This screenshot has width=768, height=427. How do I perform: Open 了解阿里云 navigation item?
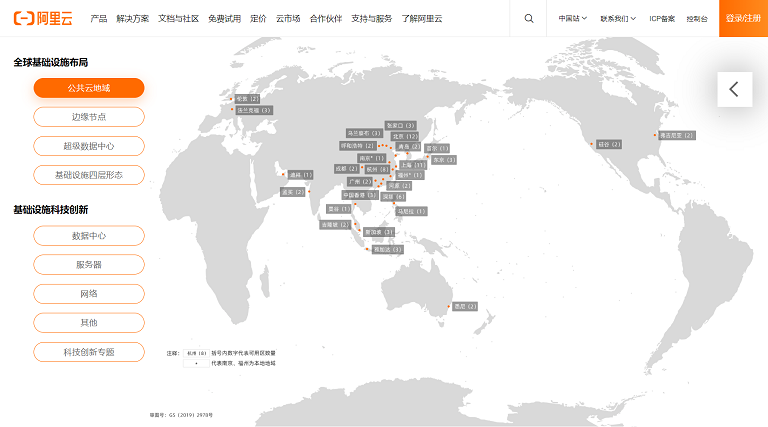(x=422, y=19)
